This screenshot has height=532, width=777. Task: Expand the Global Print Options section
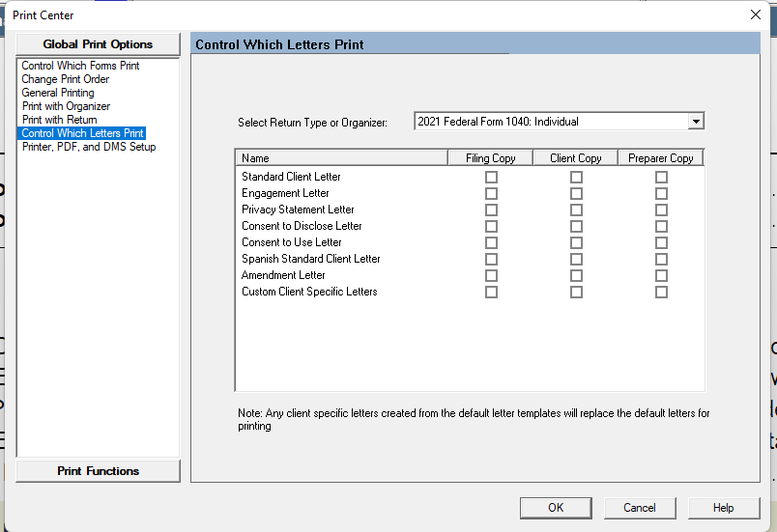point(98,44)
